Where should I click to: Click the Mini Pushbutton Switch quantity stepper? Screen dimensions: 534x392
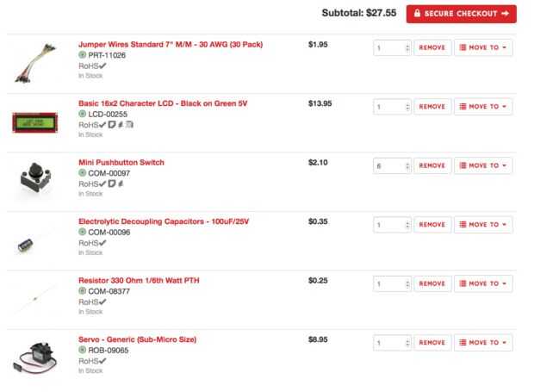click(407, 165)
